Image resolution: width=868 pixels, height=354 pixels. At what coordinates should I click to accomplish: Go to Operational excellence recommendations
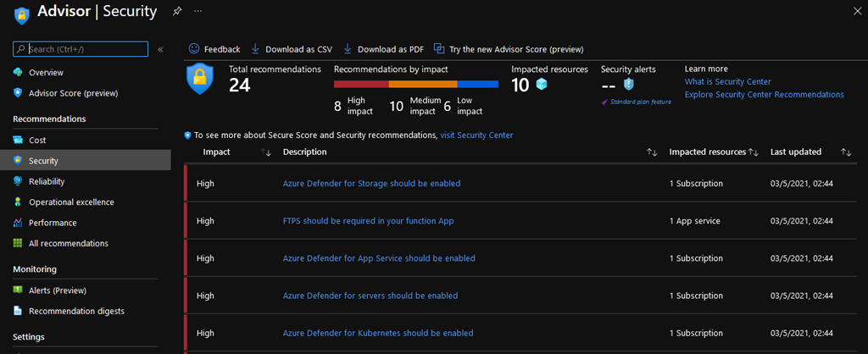click(x=71, y=202)
